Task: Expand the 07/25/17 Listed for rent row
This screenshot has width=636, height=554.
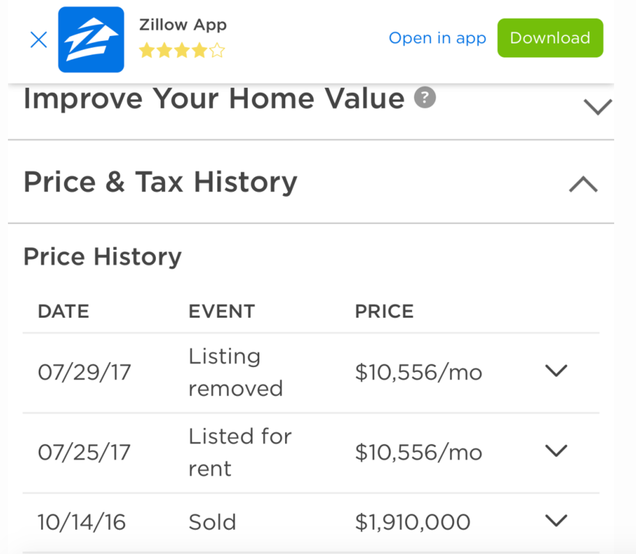Action: (556, 451)
